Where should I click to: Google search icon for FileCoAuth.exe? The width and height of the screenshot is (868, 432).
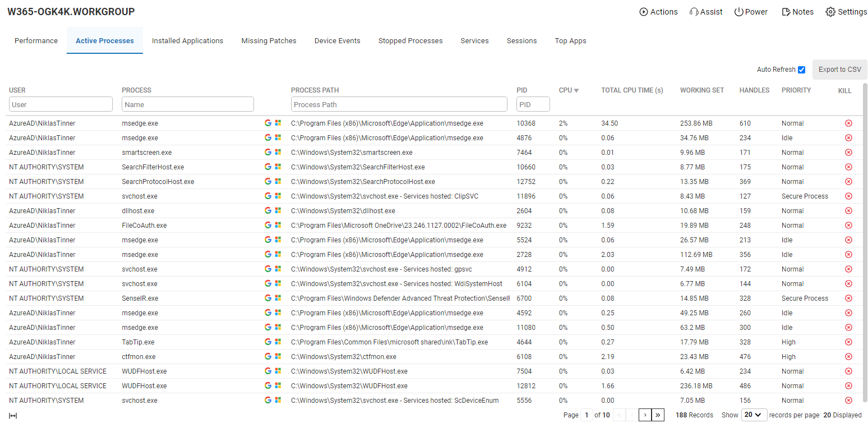(268, 225)
